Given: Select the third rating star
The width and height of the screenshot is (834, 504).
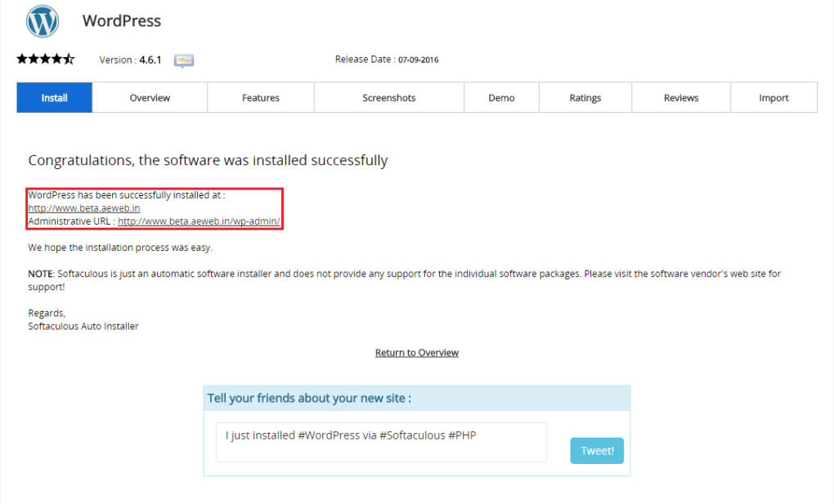Looking at the screenshot, I should pos(45,58).
